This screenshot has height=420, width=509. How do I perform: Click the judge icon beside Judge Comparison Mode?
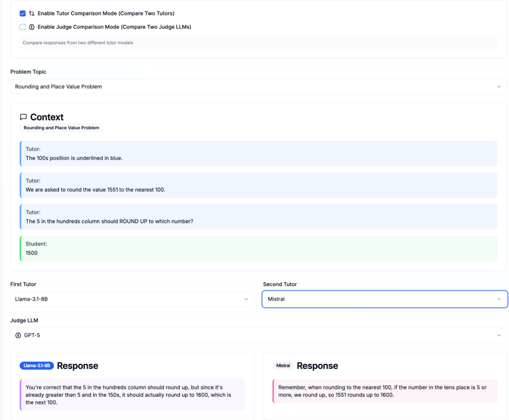point(32,27)
